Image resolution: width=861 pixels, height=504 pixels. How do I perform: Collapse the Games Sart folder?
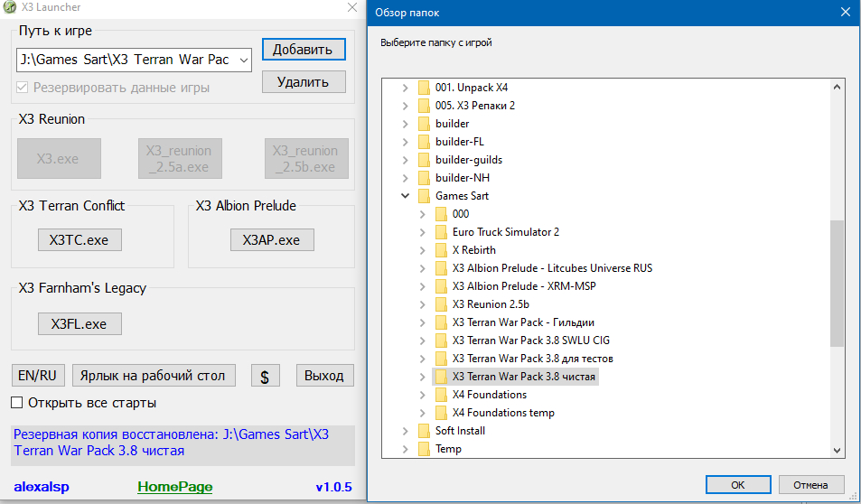click(406, 196)
